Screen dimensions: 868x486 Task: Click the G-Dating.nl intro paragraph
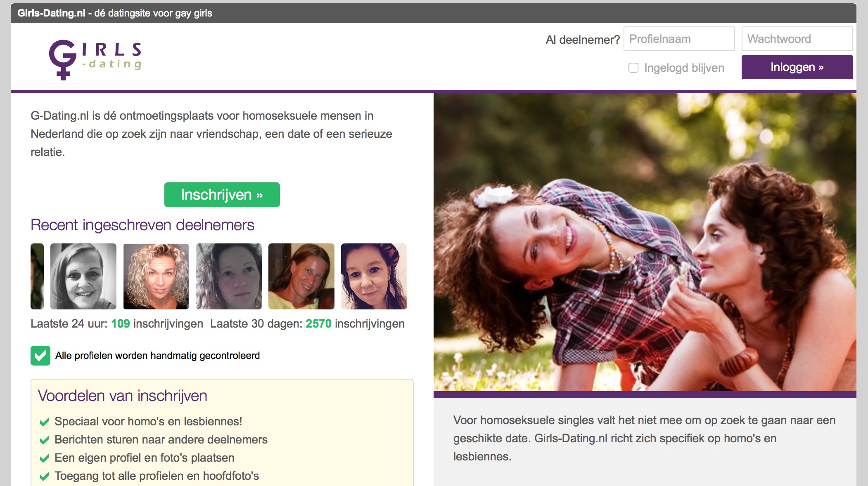tap(211, 134)
